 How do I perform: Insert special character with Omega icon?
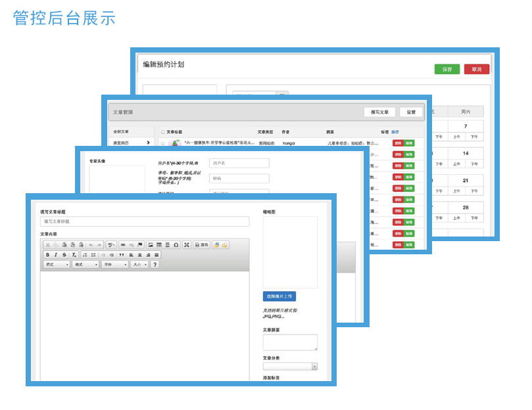pos(176,245)
